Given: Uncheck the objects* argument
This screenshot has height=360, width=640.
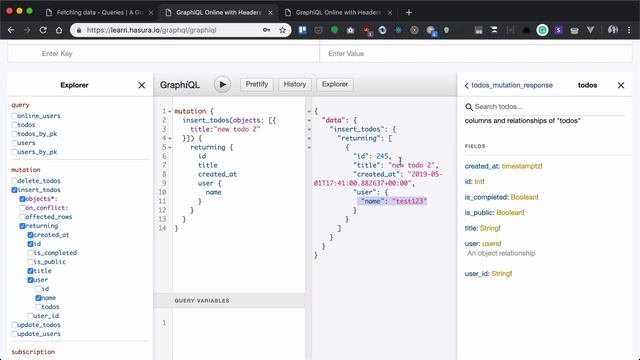Looking at the screenshot, I should tap(22, 199).
